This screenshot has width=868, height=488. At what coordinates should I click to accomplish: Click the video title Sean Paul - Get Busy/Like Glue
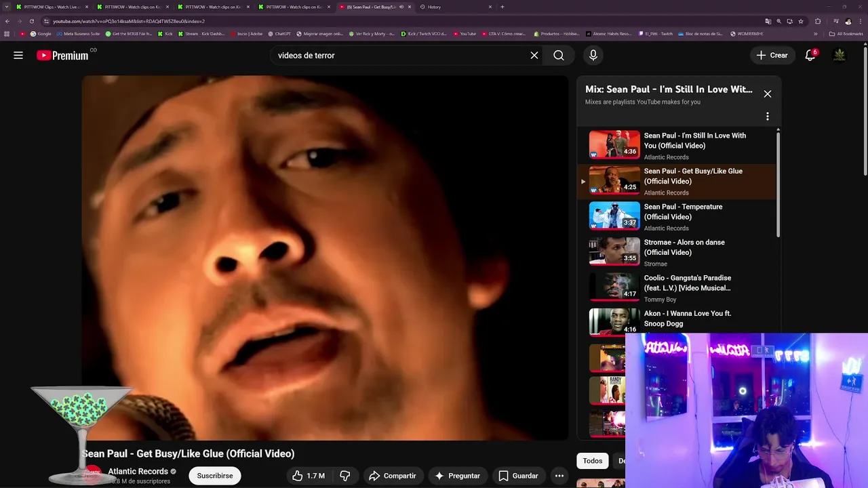[188, 453]
